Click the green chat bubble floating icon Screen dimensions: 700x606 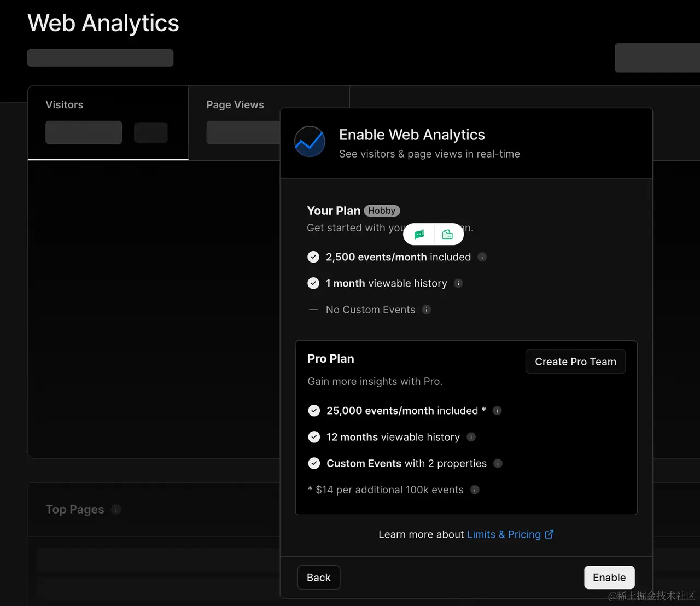(419, 235)
